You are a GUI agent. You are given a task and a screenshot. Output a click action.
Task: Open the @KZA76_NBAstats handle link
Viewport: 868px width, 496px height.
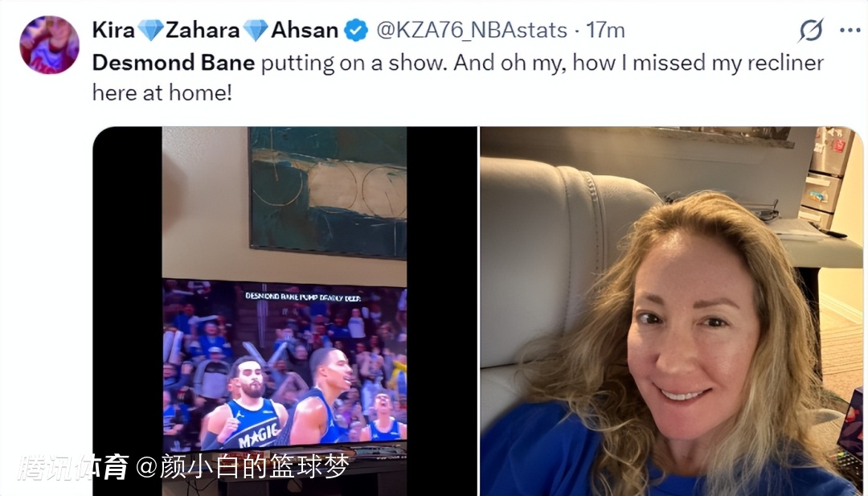point(472,30)
